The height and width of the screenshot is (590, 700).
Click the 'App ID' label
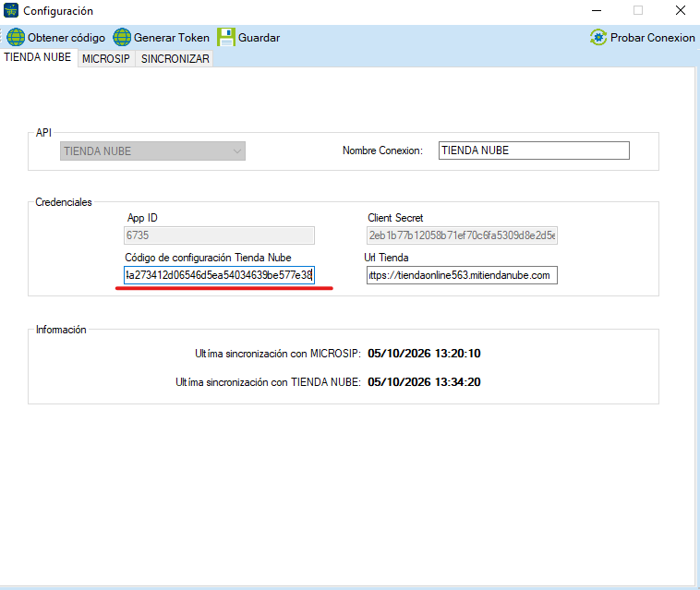point(142,218)
